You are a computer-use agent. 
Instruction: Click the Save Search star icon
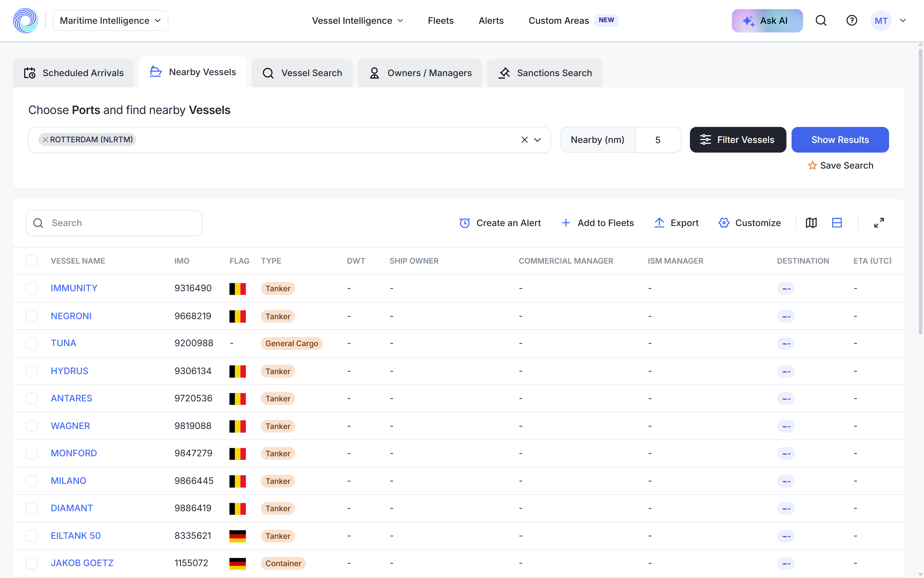point(812,165)
